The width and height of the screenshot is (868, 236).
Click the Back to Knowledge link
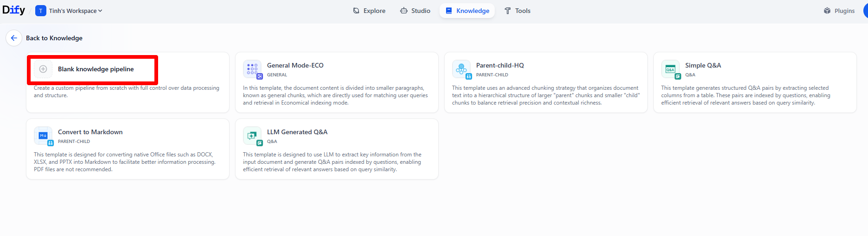coord(54,38)
